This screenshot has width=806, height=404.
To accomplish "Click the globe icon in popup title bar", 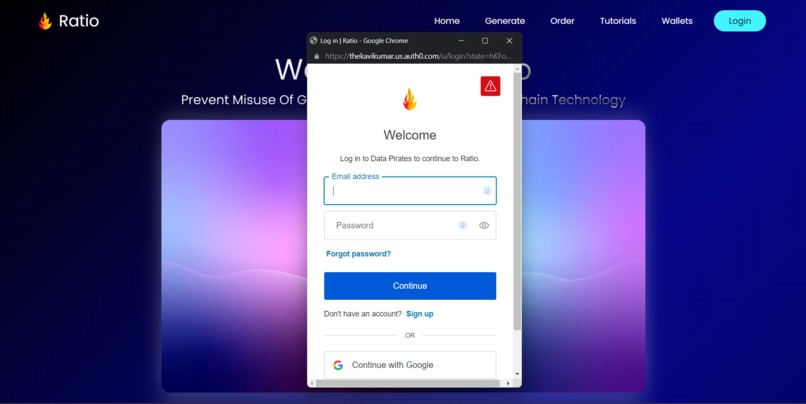I will 314,41.
